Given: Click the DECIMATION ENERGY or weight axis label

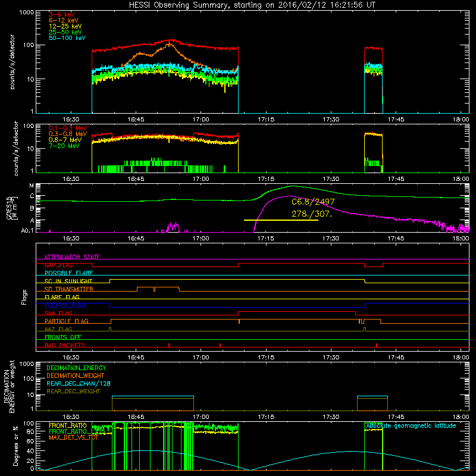Looking at the screenshot, I should pyautogui.click(x=9, y=386).
